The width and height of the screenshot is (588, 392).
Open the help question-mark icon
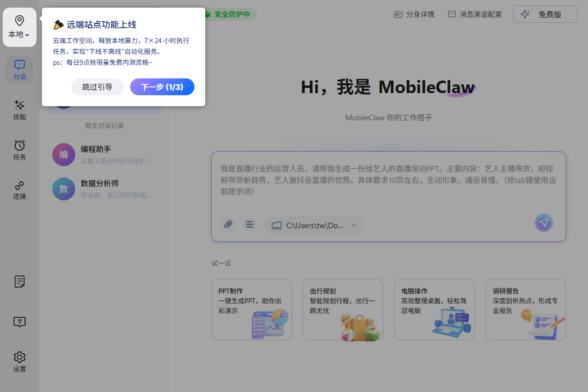[20, 321]
